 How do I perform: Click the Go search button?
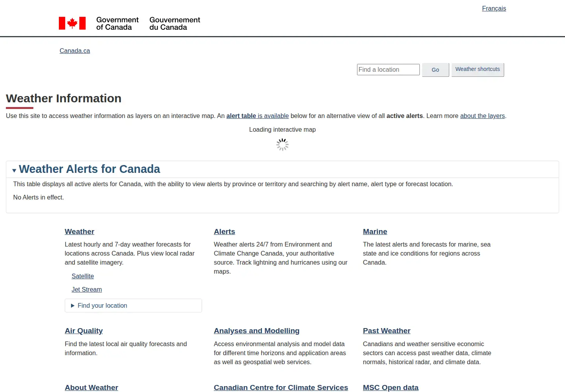click(436, 70)
